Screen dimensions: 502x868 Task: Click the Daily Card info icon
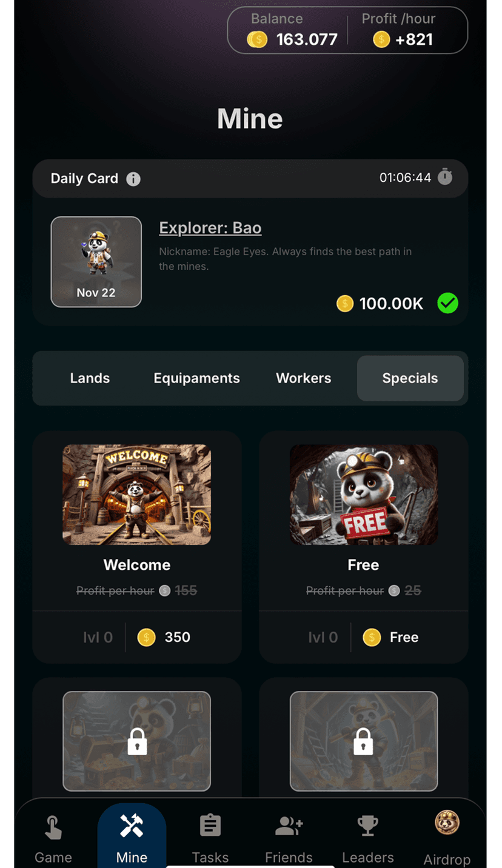click(x=133, y=179)
